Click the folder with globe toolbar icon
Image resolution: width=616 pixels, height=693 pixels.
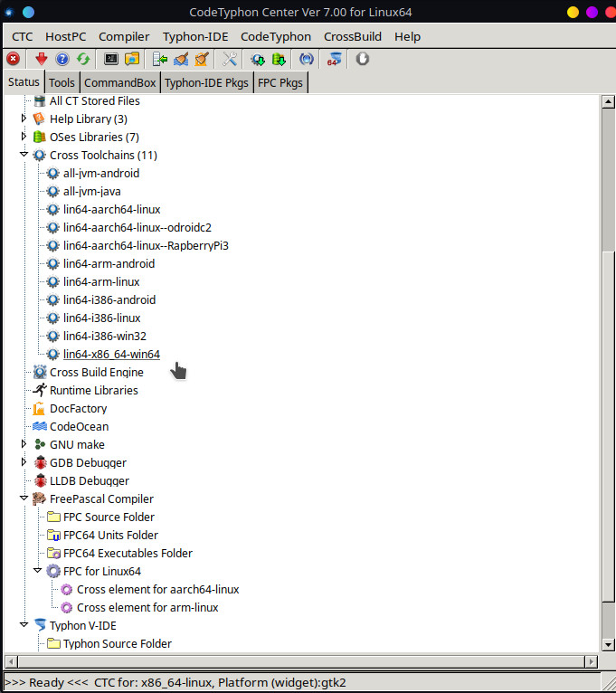[132, 59]
